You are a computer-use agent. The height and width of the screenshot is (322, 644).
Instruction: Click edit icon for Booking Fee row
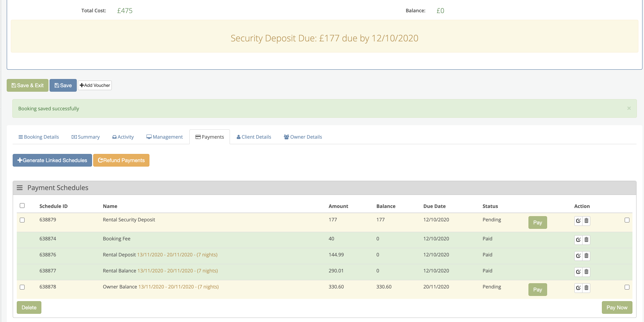point(578,240)
